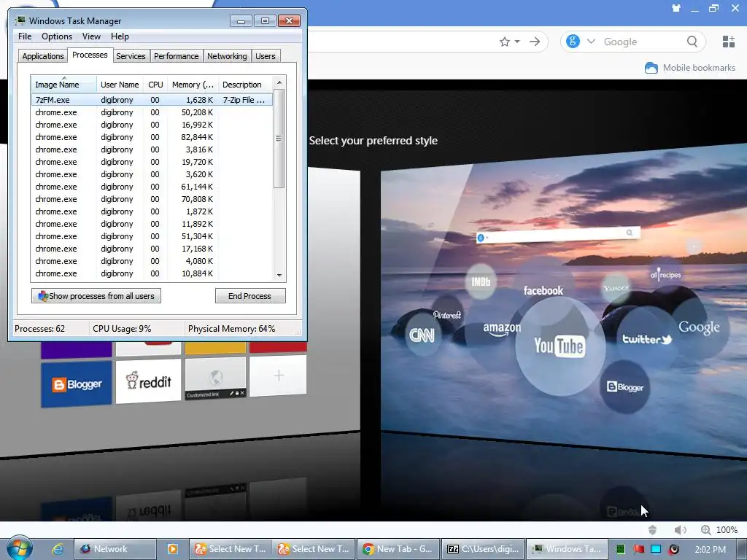Viewport: 747px width, 560px height.
Task: Open media player taskbar icon
Action: tap(172, 549)
